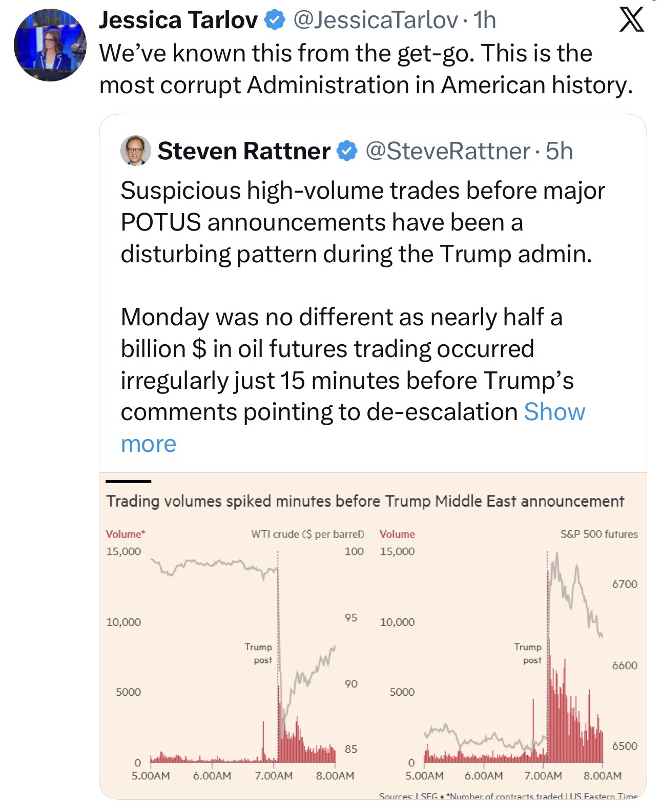Screen dimensions: 661x812
Task: Expand quoted tweet with Show more
Action: click(553, 412)
